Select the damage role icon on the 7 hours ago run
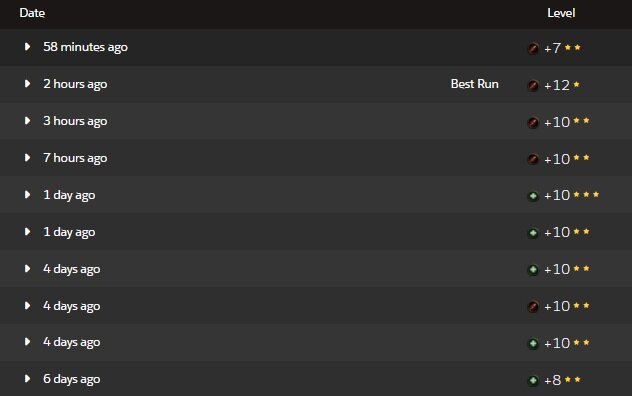This screenshot has width=632, height=396. click(x=533, y=159)
